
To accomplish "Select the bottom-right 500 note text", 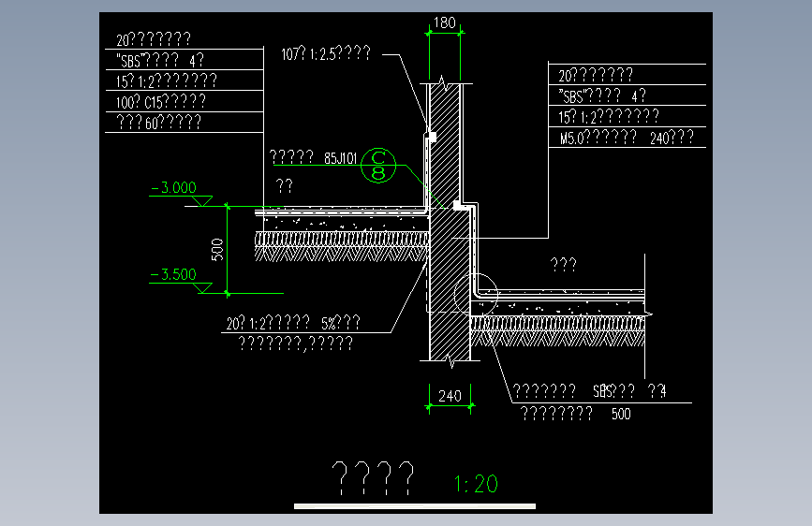I will click(621, 415).
